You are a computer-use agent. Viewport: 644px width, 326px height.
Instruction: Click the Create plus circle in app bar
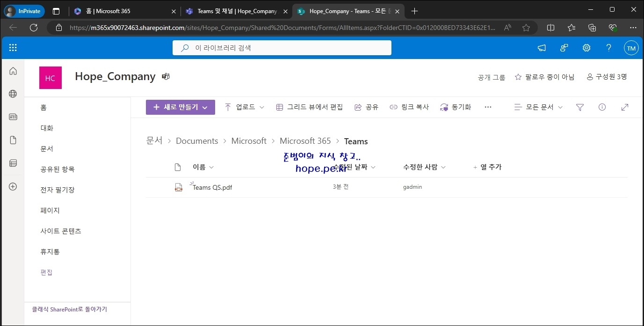point(13,186)
